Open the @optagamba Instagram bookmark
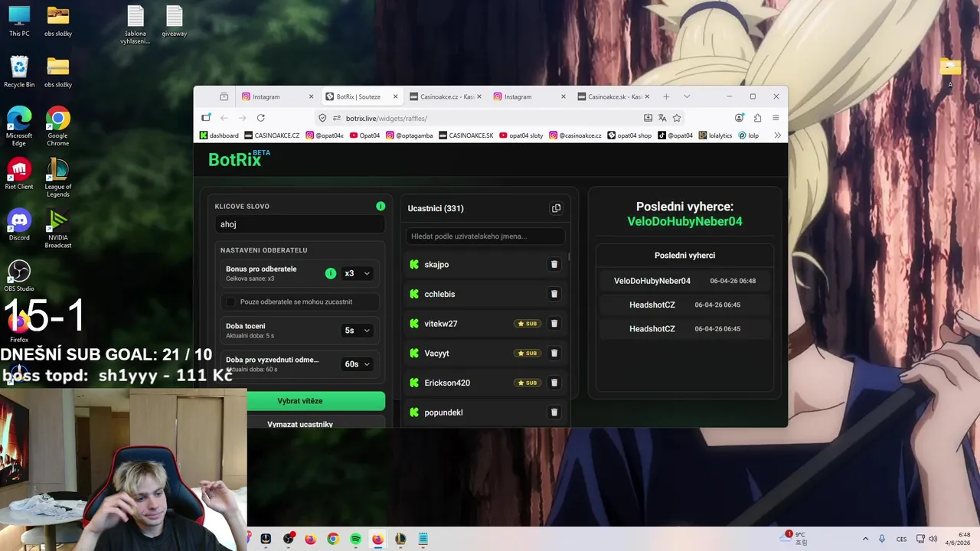Screen dimensions: 980x551 tap(410, 135)
